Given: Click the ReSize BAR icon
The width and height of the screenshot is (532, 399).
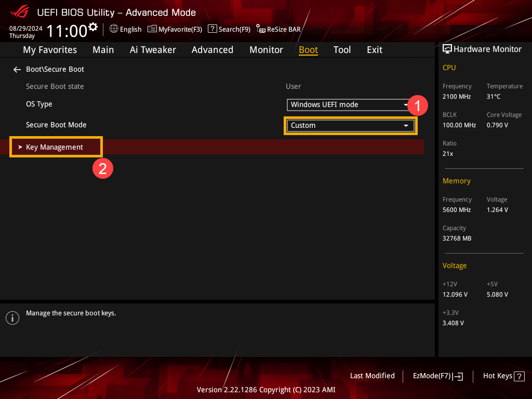Looking at the screenshot, I should pos(261,30).
